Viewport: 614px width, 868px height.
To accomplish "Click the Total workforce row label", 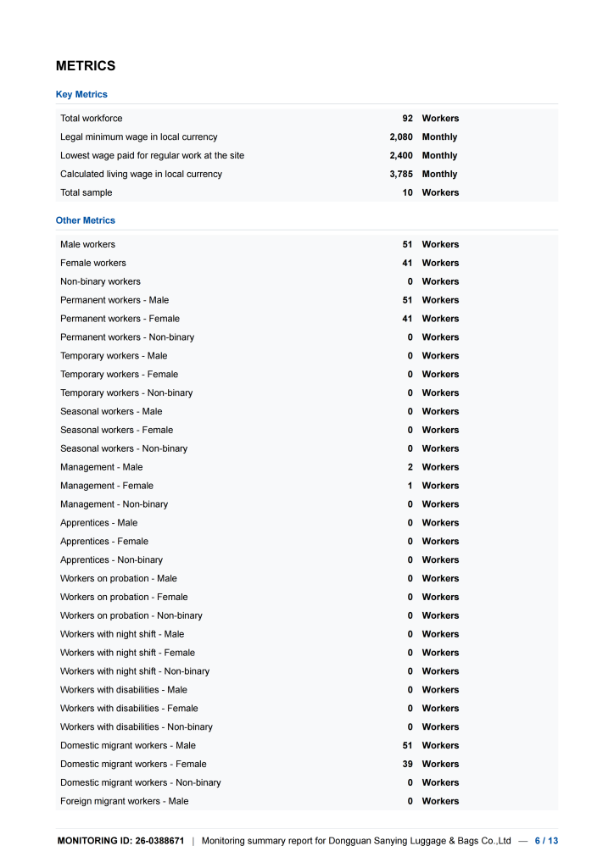I will [x=92, y=119].
